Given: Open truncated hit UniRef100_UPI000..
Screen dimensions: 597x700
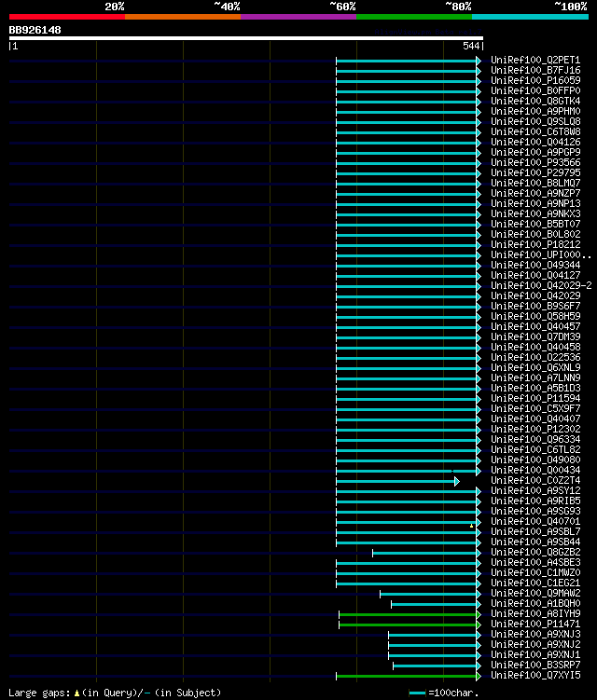Looking at the screenshot, I should pos(541,254).
